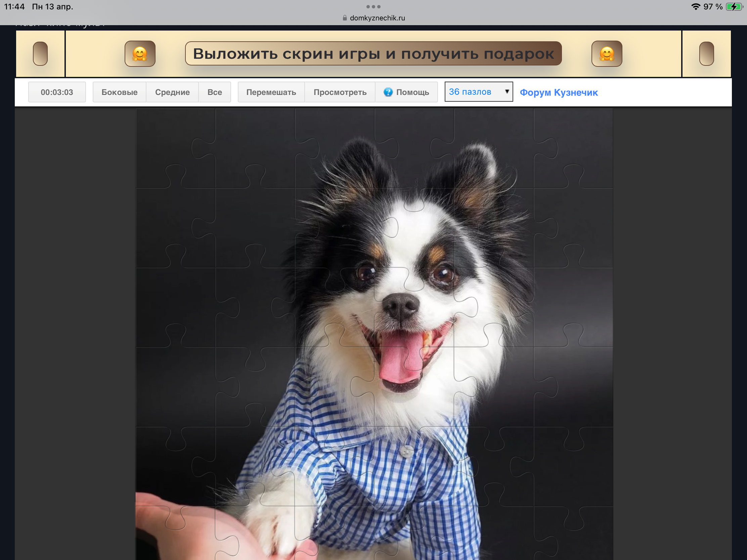Show Все puzzle pieces
This screenshot has height=560, width=747.
pos(214,92)
